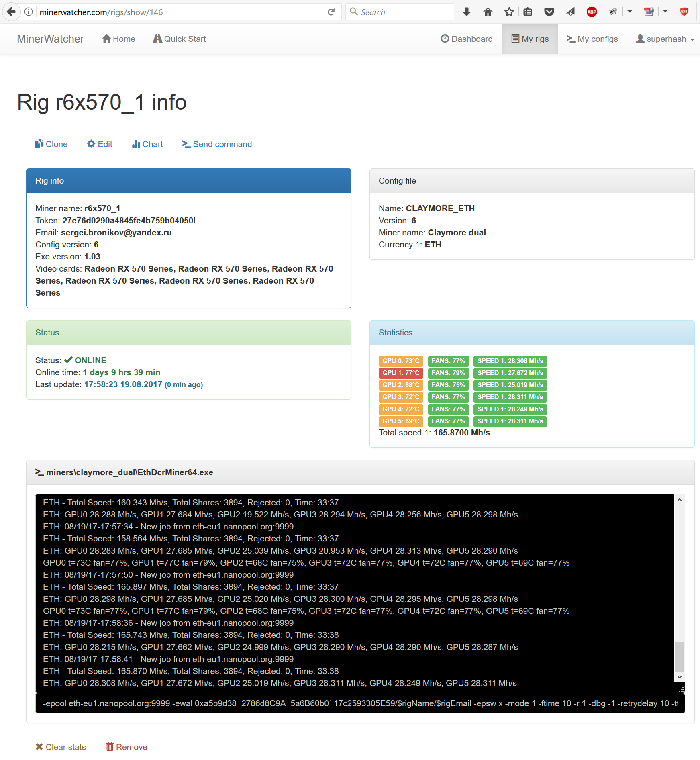Click Online time 1 days 9 hrs 39 min
The image size is (700, 760).
point(121,372)
